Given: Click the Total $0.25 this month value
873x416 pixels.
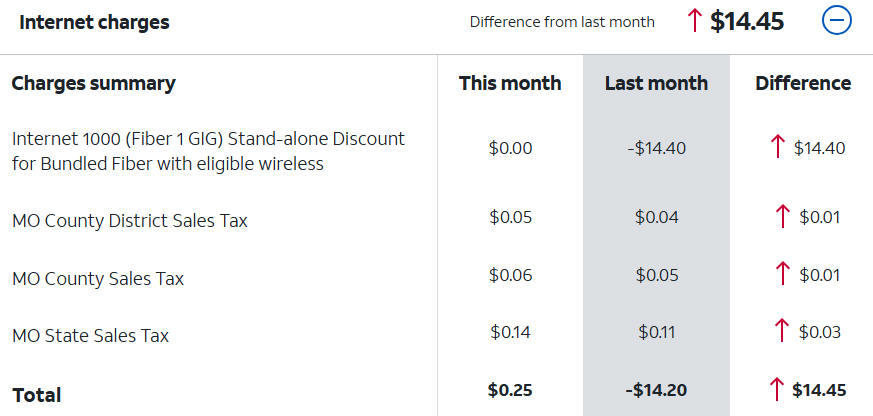Looking at the screenshot, I should tap(510, 390).
